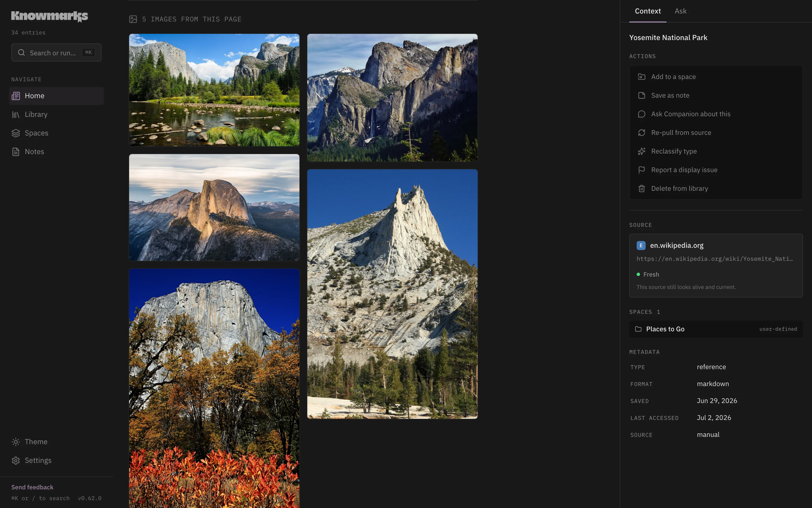Screen dimensions: 812x508
Task: Click the Report flag icon
Action: [641, 170]
